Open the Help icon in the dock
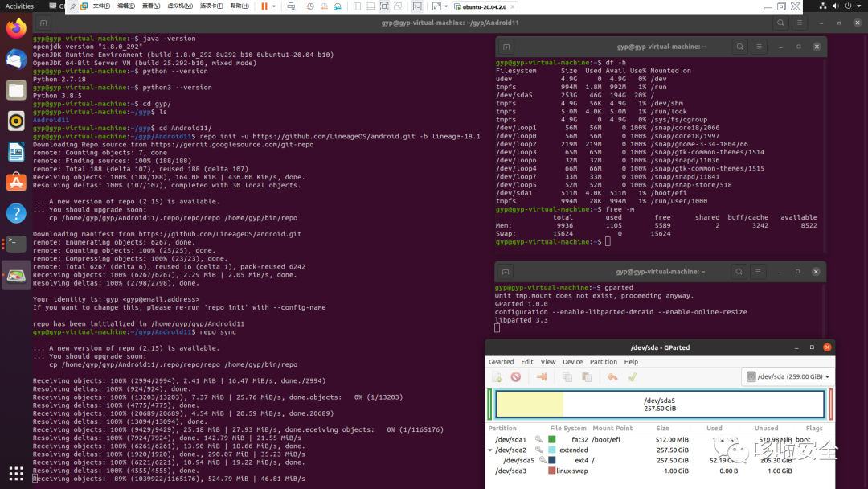The width and height of the screenshot is (868, 489). 16,213
